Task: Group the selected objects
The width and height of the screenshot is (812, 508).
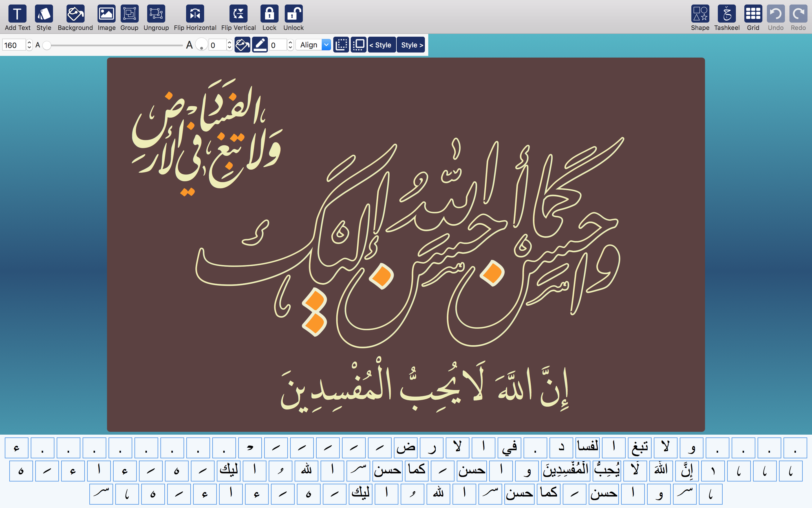Action: (129, 18)
